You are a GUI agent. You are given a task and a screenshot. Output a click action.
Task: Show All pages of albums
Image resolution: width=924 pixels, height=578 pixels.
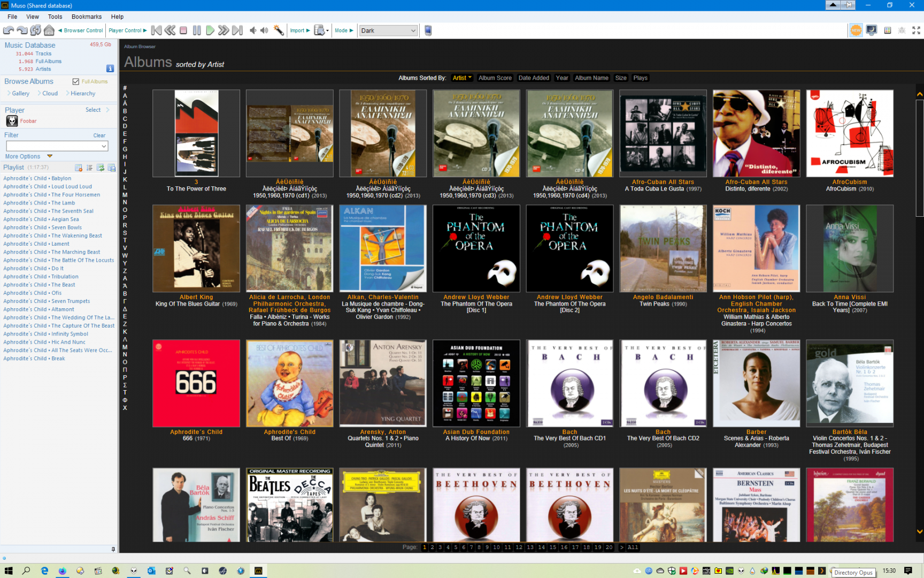(633, 547)
